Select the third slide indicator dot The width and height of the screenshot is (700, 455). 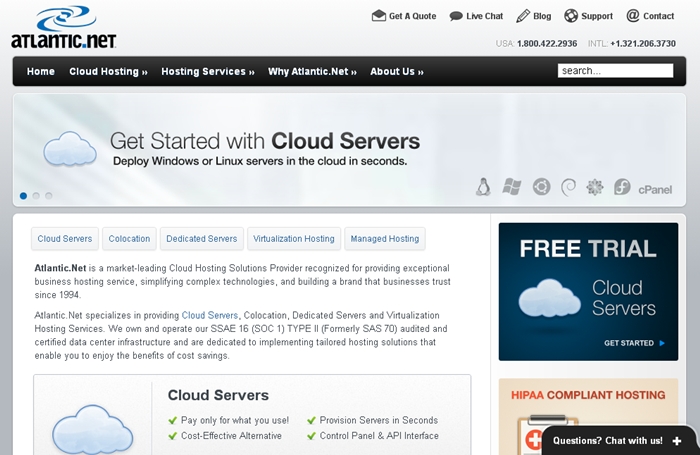tap(49, 196)
